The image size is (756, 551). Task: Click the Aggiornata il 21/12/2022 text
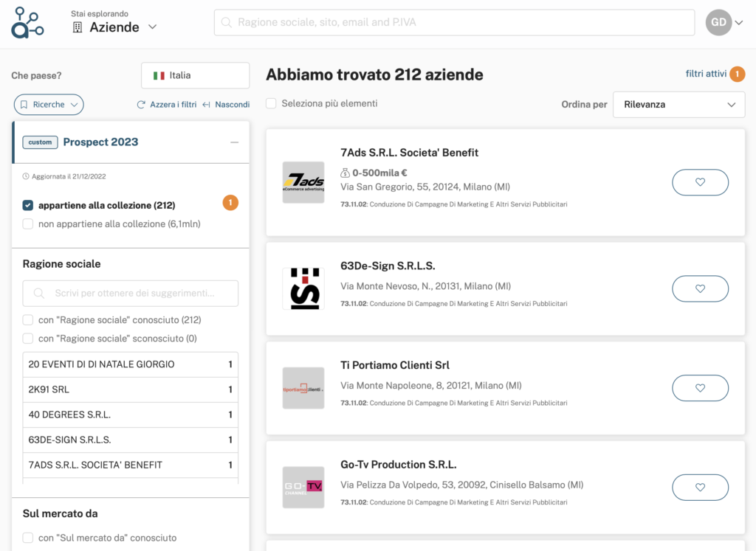[69, 176]
